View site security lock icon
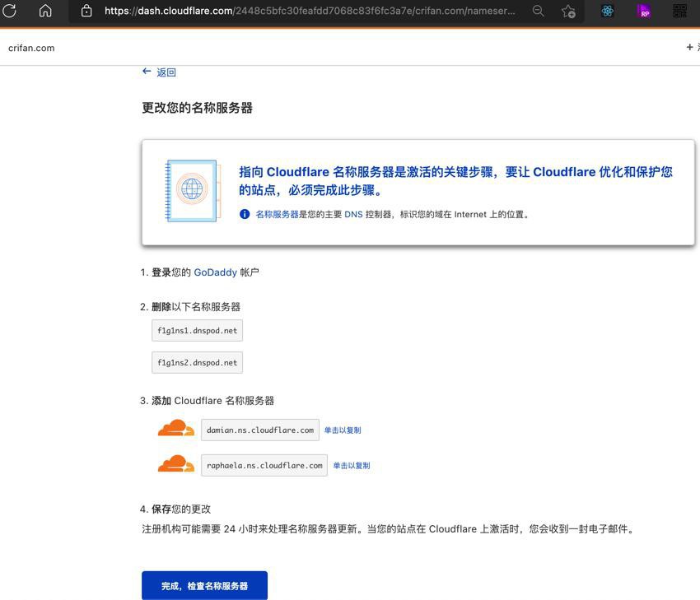 click(x=86, y=11)
